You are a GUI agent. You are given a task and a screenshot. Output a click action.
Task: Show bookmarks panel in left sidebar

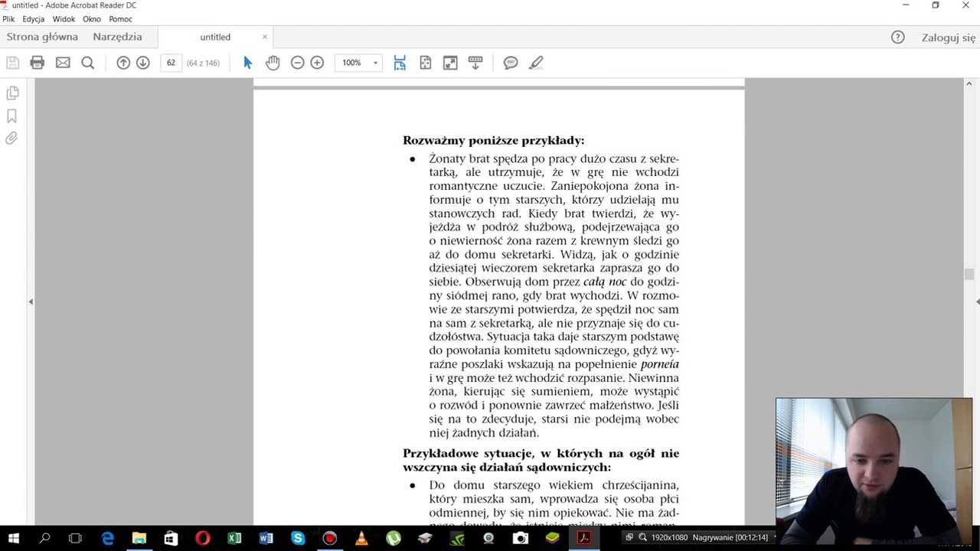click(x=12, y=116)
